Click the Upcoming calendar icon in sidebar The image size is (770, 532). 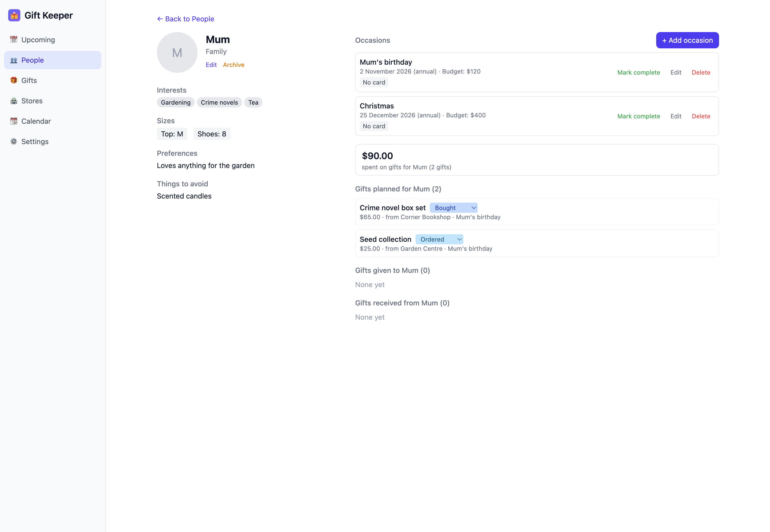pyautogui.click(x=14, y=40)
